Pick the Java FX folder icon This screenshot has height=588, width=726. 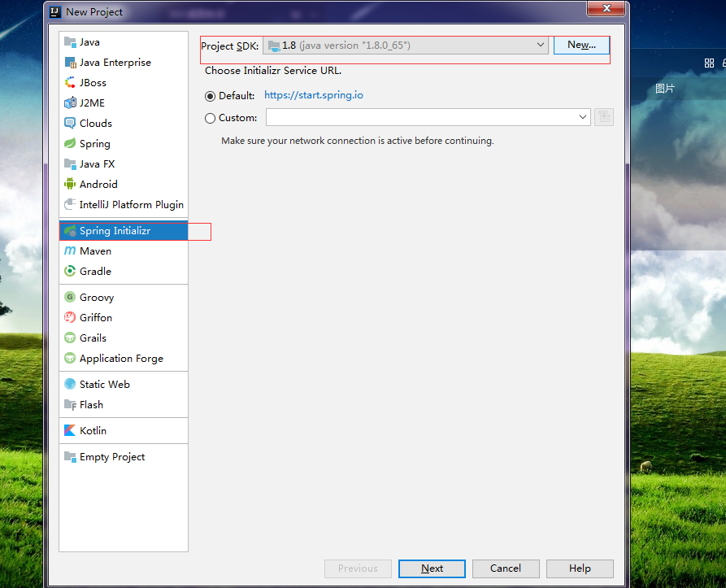(70, 164)
